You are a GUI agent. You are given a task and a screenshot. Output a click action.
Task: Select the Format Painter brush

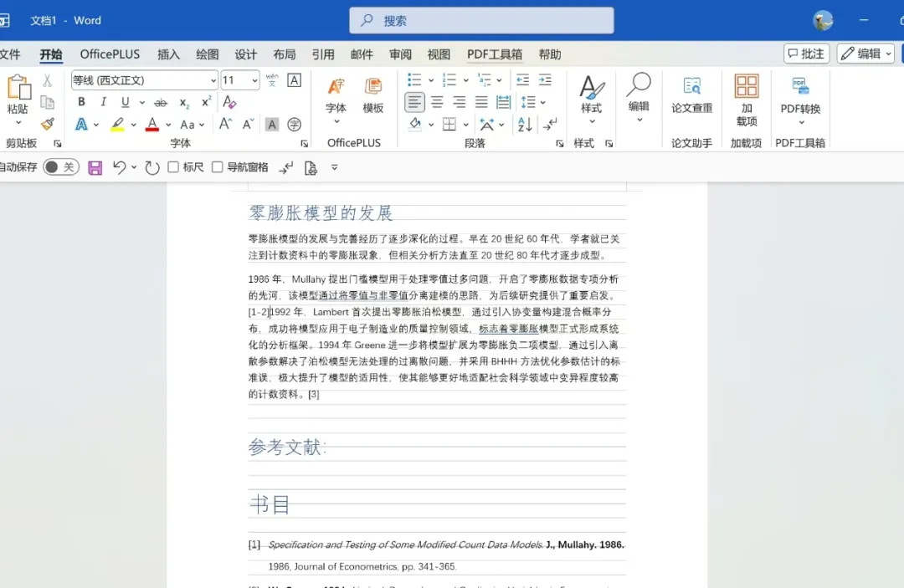click(x=47, y=124)
